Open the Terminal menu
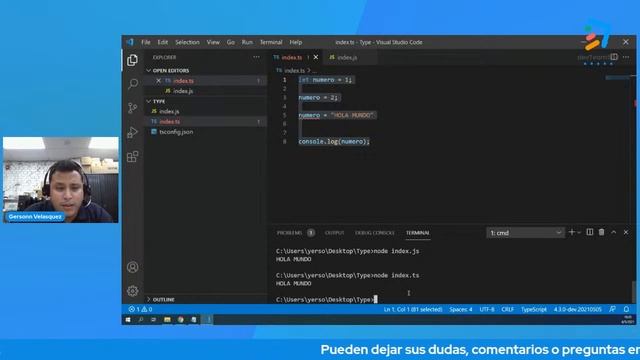 (271, 42)
